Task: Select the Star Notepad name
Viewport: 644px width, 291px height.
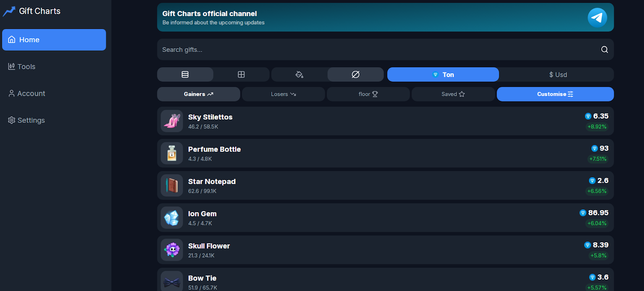Action: 212,182
